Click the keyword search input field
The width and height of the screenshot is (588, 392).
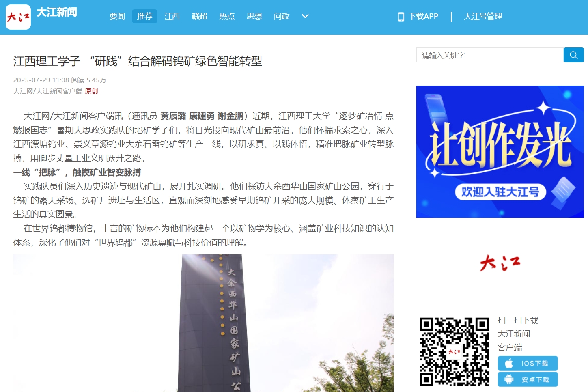489,55
